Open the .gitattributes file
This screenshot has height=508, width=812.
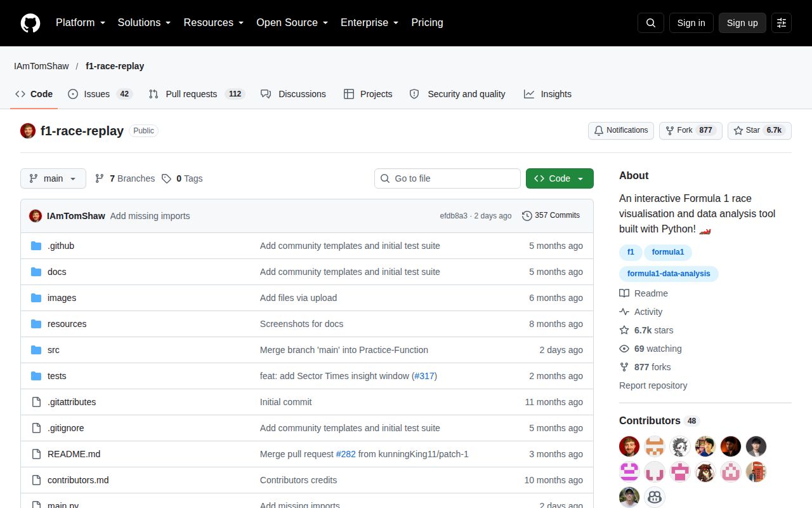(x=72, y=402)
